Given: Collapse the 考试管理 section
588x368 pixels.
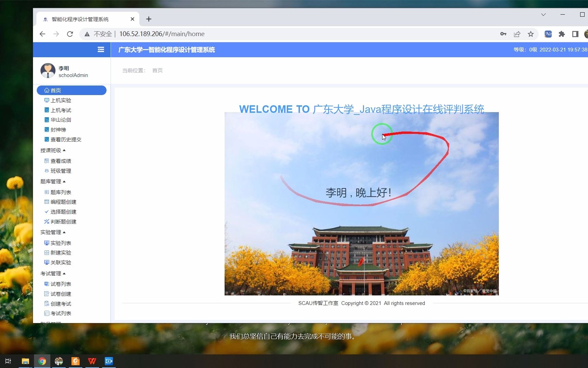Looking at the screenshot, I should coord(53,274).
